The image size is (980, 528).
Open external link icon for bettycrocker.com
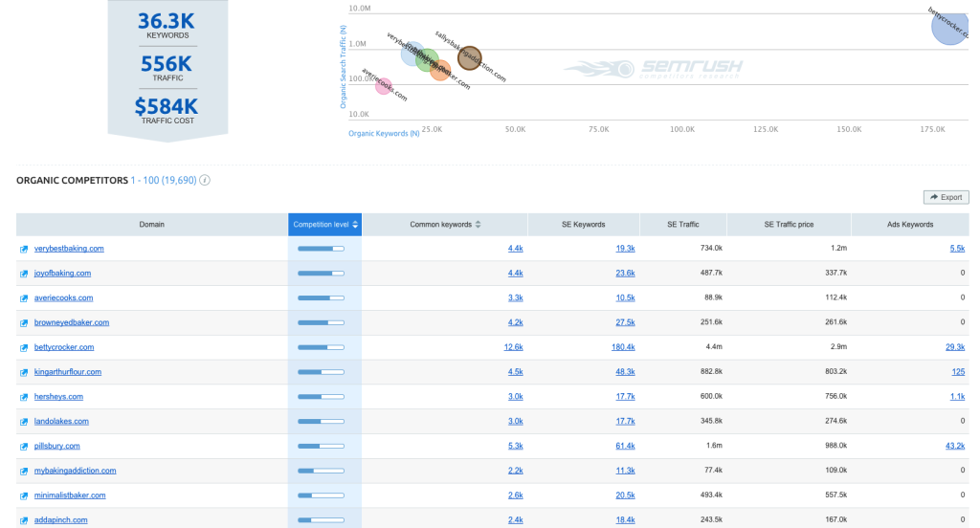(x=24, y=347)
